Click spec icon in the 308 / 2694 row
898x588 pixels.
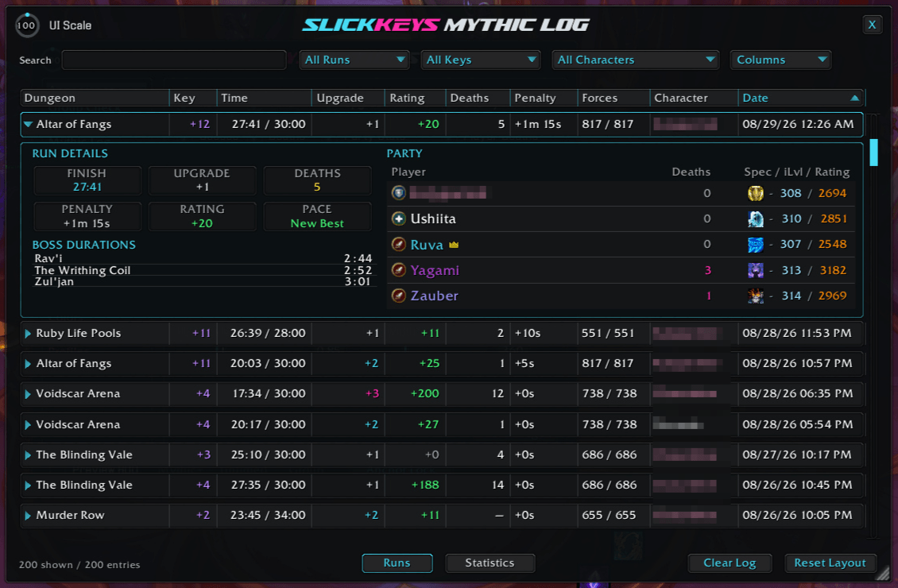click(756, 194)
